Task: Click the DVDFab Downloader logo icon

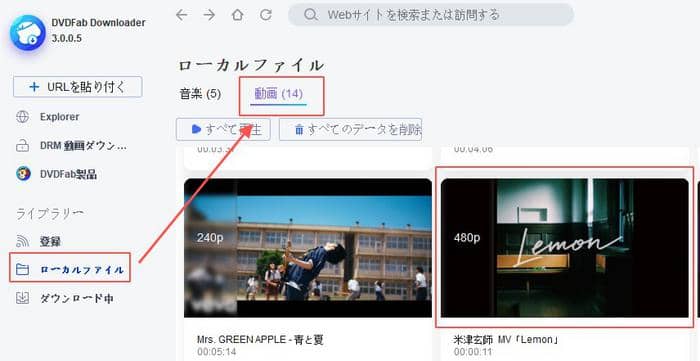Action: pos(28,32)
